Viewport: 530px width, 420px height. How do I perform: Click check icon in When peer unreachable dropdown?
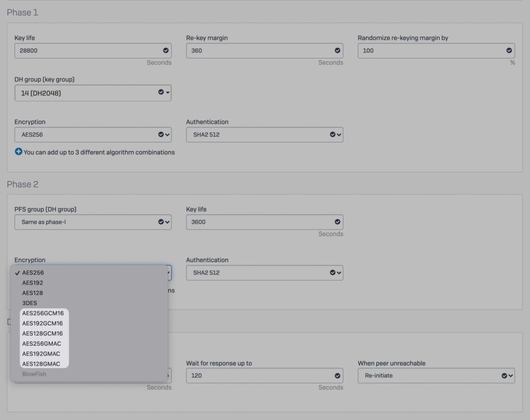tap(504, 375)
